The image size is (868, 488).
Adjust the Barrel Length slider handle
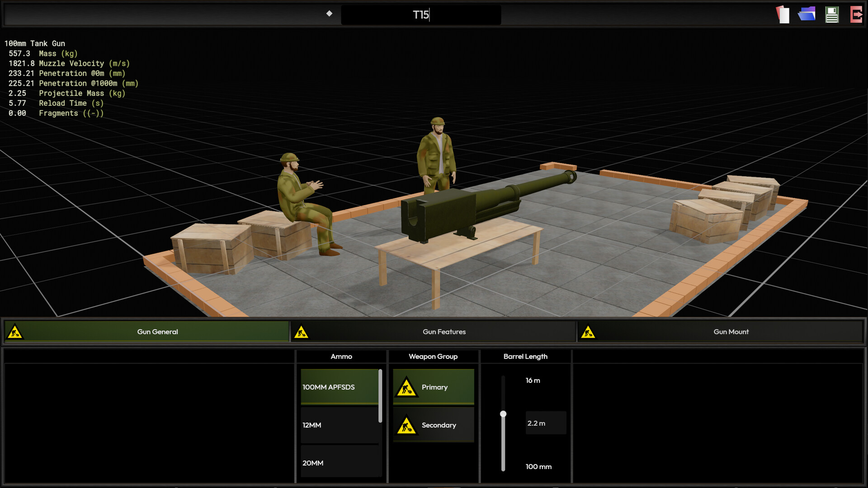coord(503,413)
